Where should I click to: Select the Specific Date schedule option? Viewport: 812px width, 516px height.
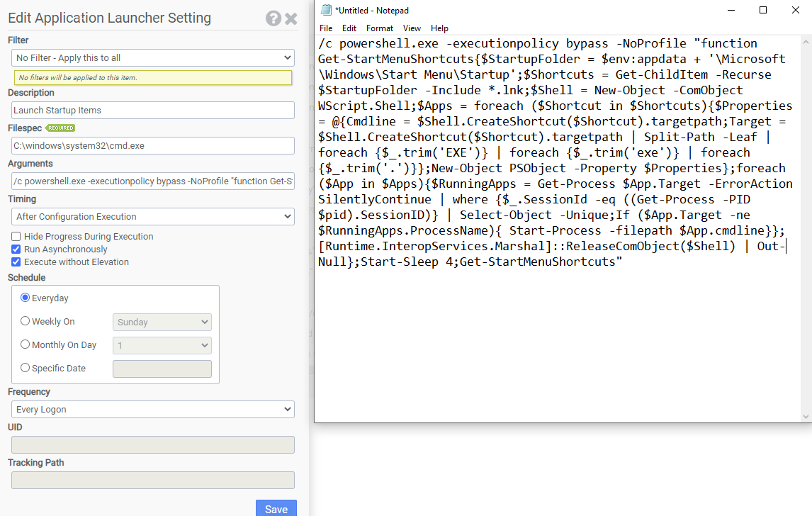24,368
